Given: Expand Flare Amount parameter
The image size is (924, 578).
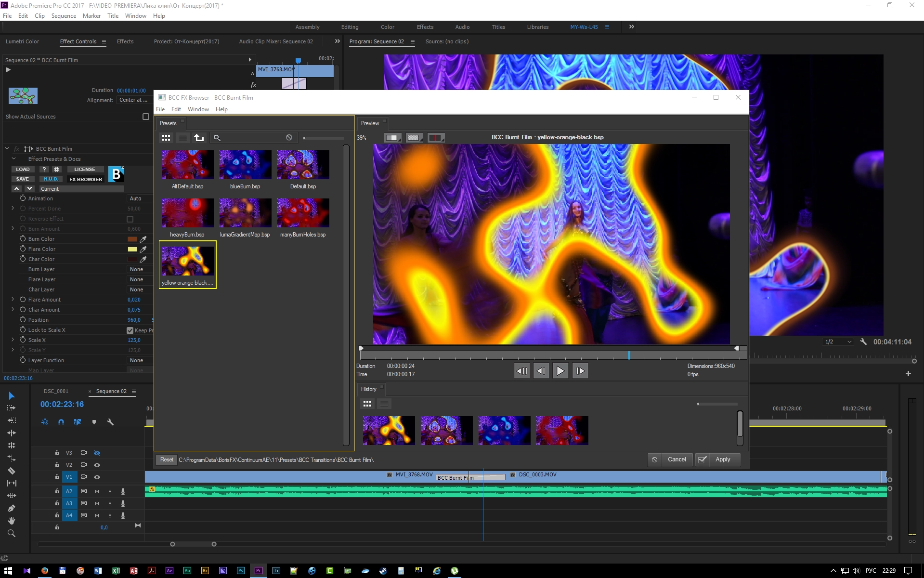Looking at the screenshot, I should click(x=13, y=299).
